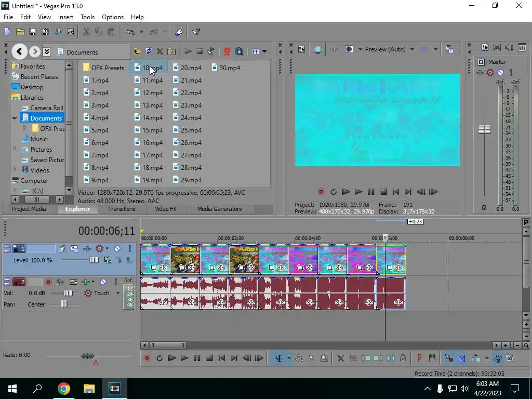Copy snapshot to clipboard in preview

(x=449, y=49)
